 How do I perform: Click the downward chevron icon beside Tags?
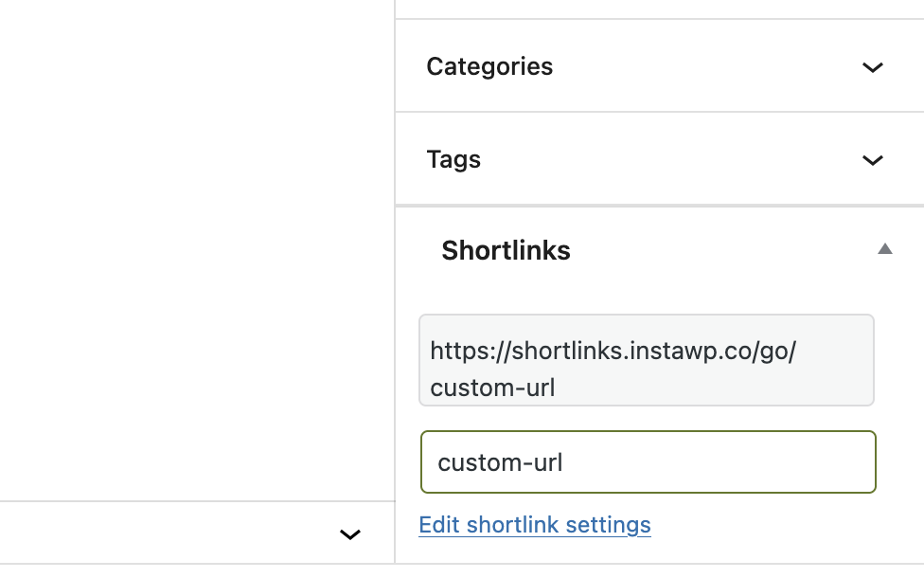tap(872, 160)
